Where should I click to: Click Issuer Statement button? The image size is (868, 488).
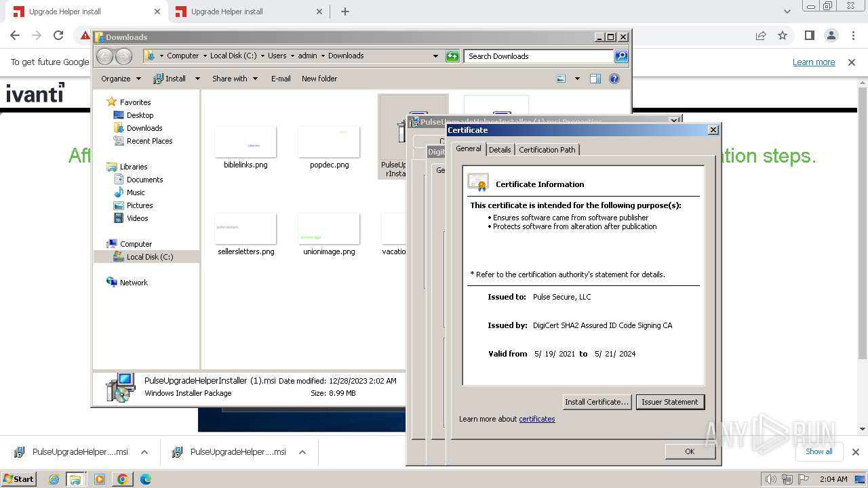669,402
